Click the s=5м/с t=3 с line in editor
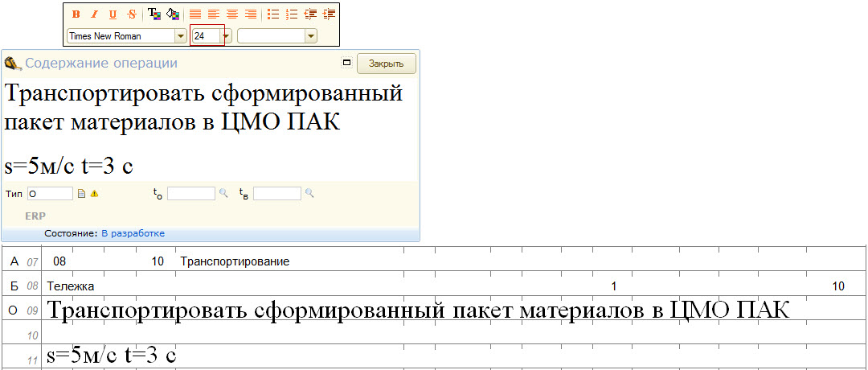The height and width of the screenshot is (370, 868). click(x=68, y=166)
